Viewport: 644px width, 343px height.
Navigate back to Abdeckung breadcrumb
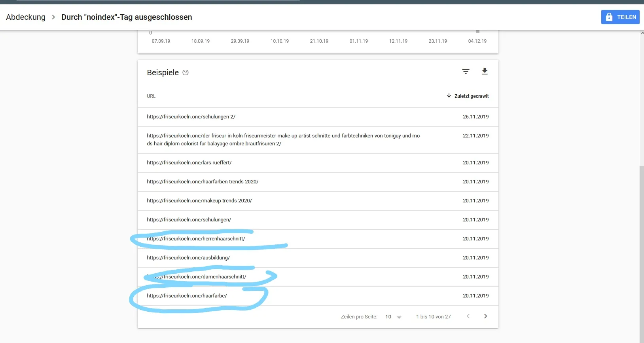click(26, 17)
